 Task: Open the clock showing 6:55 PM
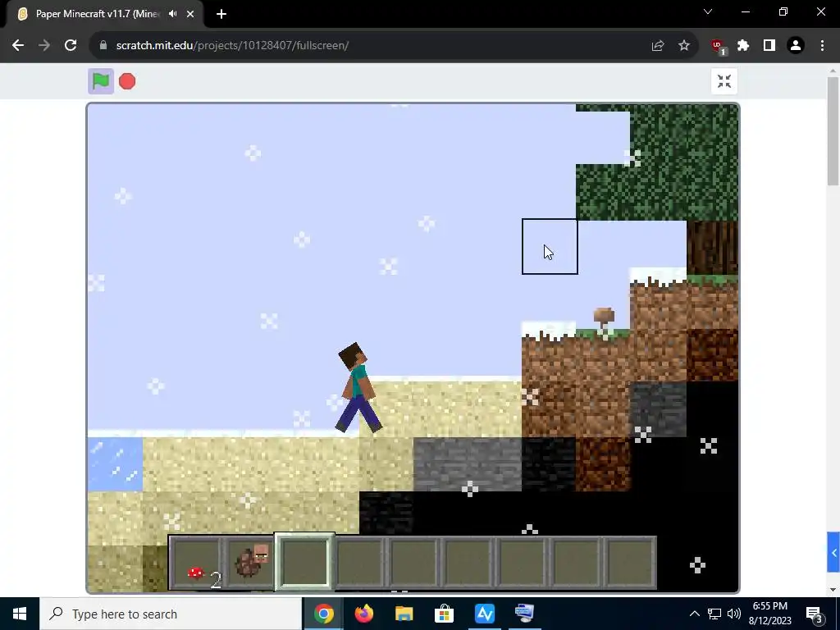coord(769,614)
